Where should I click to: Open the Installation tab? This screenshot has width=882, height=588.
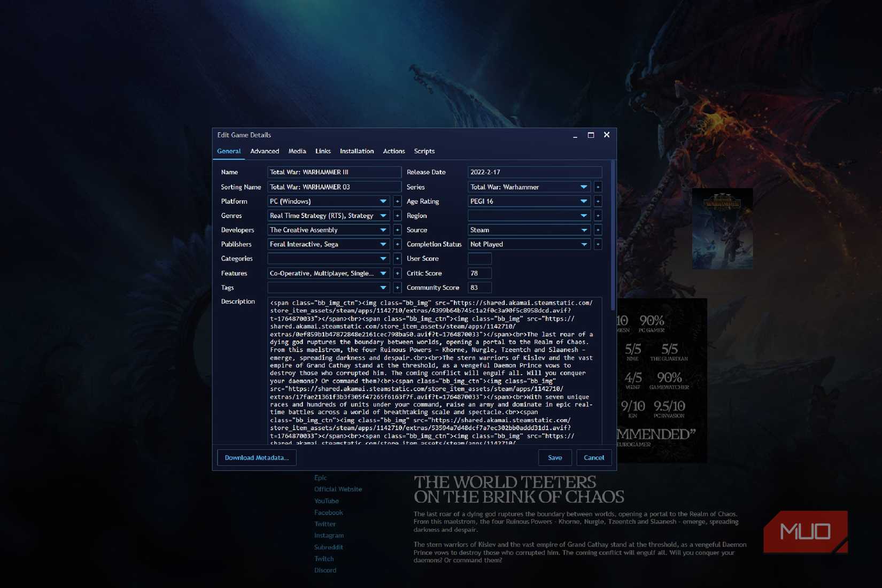click(357, 151)
